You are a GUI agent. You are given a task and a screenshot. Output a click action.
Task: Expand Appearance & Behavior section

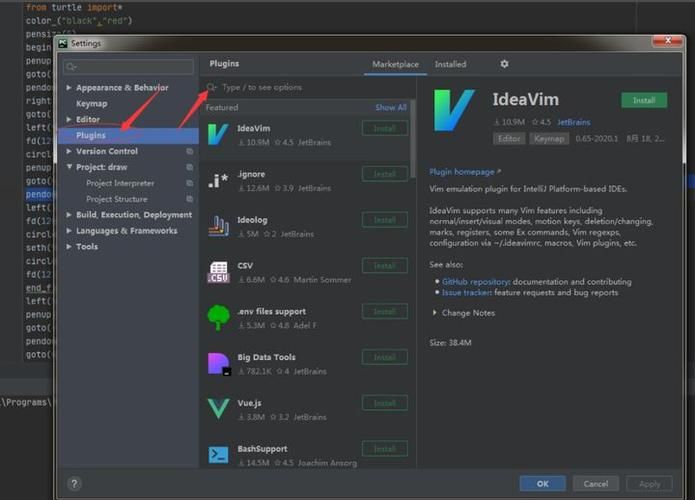pyautogui.click(x=69, y=88)
